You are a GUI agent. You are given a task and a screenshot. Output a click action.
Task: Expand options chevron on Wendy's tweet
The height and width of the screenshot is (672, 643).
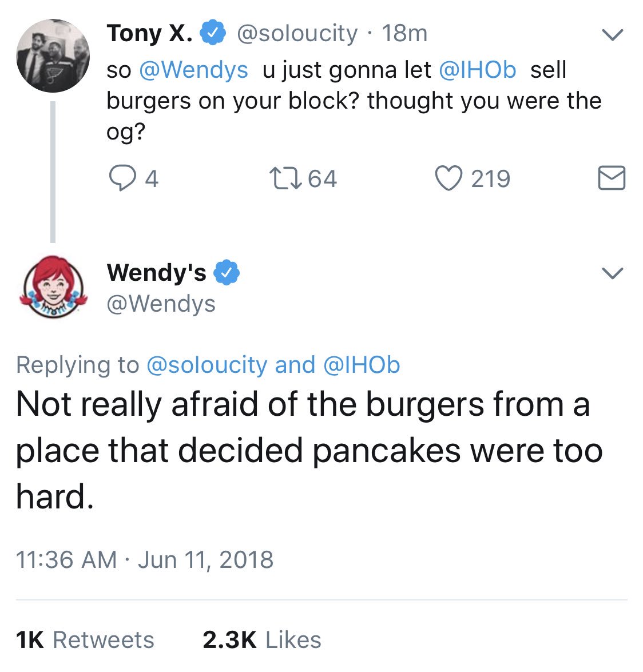tap(612, 273)
